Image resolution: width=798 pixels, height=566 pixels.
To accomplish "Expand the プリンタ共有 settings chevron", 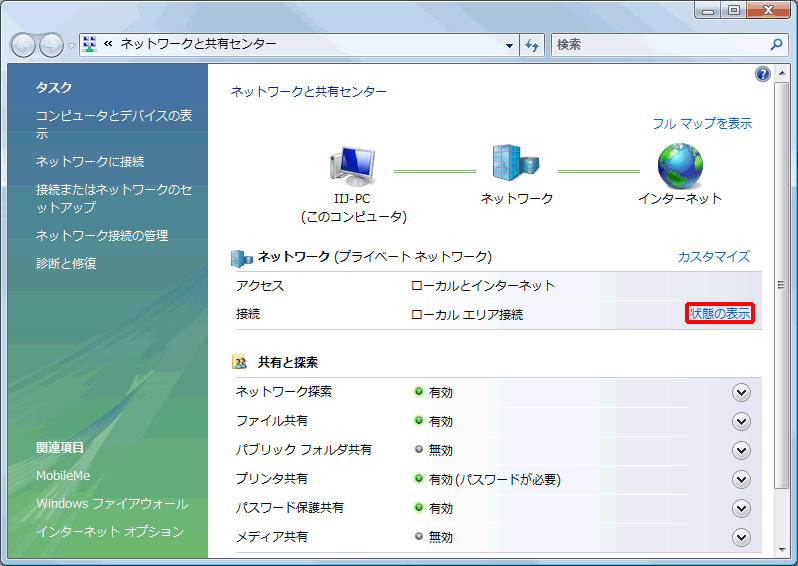I will (x=742, y=479).
